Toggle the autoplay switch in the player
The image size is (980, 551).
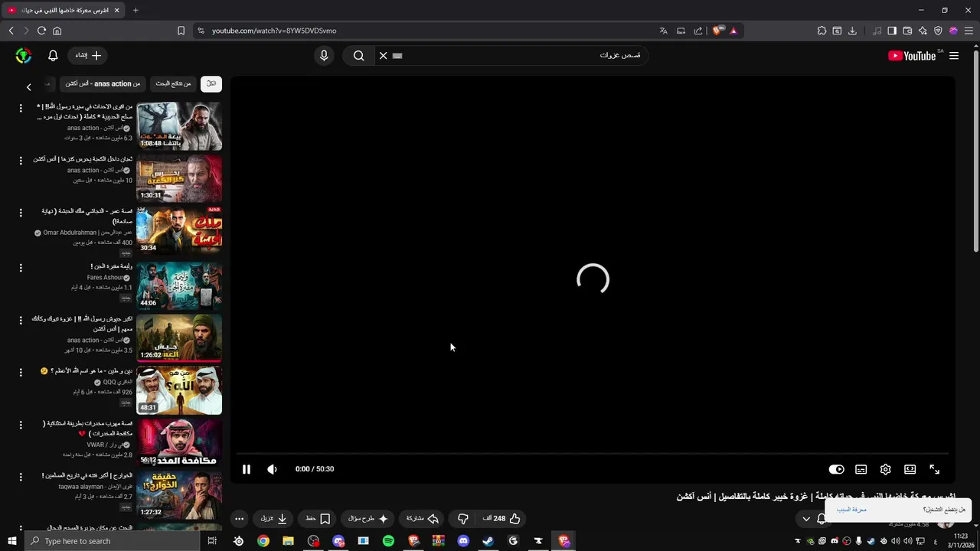[836, 469]
